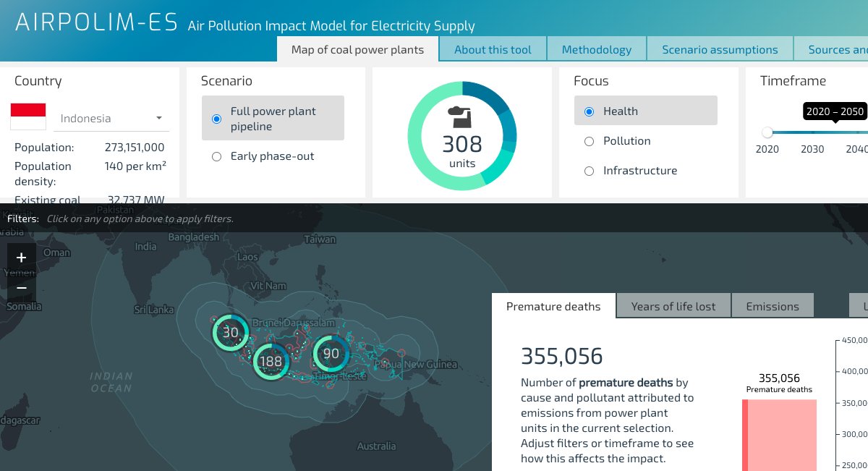The width and height of the screenshot is (868, 471).
Task: Open Map of coal power plants tab
Action: click(x=357, y=50)
